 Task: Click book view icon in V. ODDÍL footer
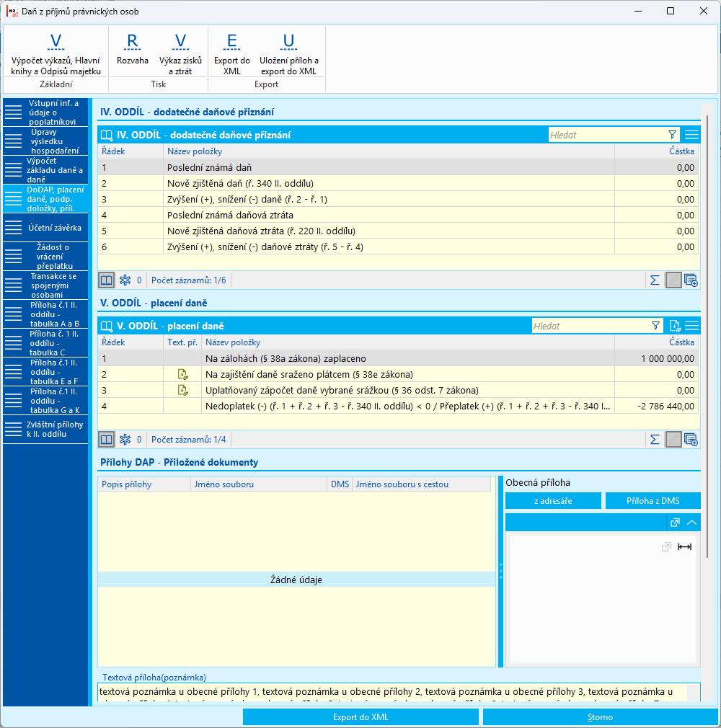pyautogui.click(x=107, y=439)
